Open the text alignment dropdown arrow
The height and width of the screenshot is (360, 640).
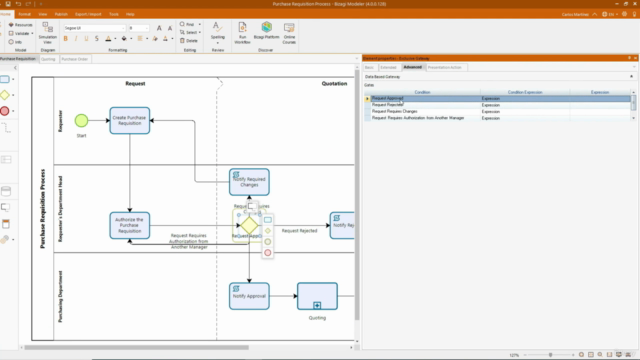pos(147,39)
